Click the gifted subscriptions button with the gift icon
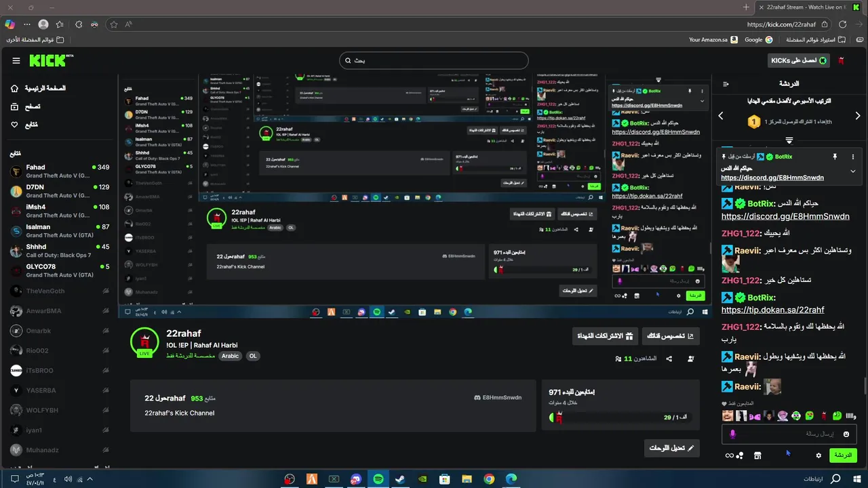Viewport: 868px width, 488px height. coord(605,335)
